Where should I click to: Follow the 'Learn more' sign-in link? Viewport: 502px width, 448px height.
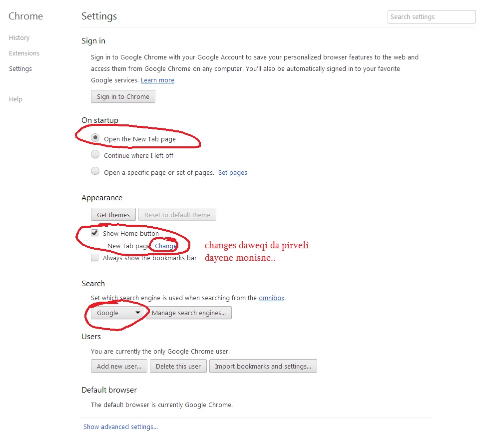(157, 80)
